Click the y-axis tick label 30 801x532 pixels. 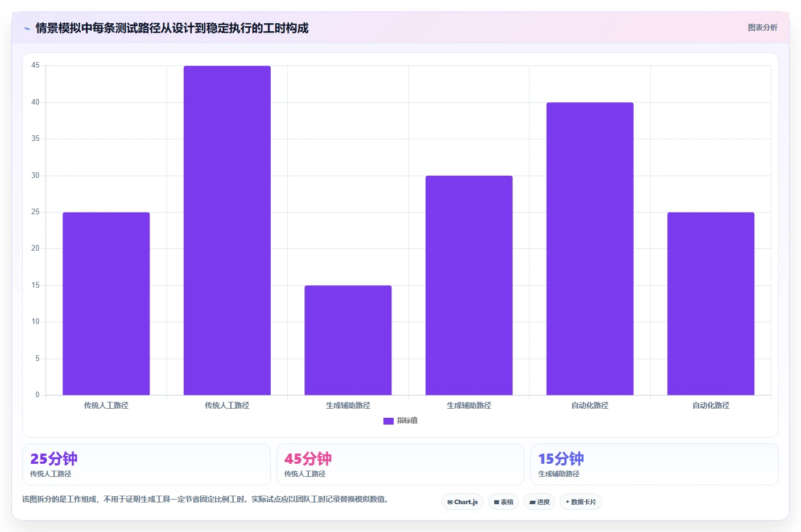(35, 176)
